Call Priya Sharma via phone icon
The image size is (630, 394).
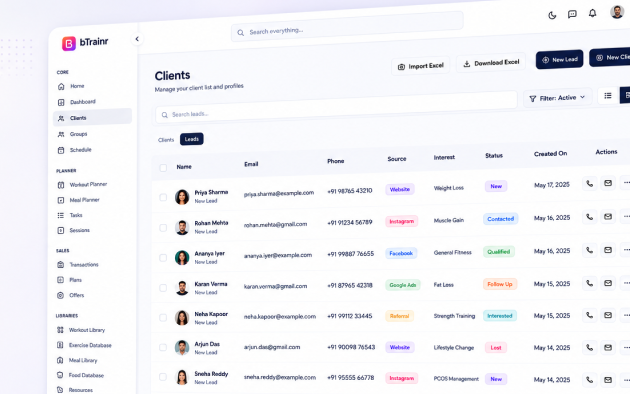coord(589,184)
